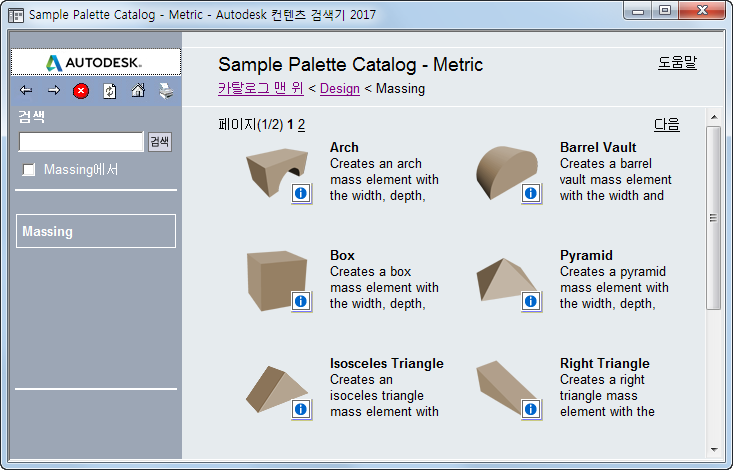Click the 'Box' title text
Viewport: 733px width, 470px height.
coord(342,255)
